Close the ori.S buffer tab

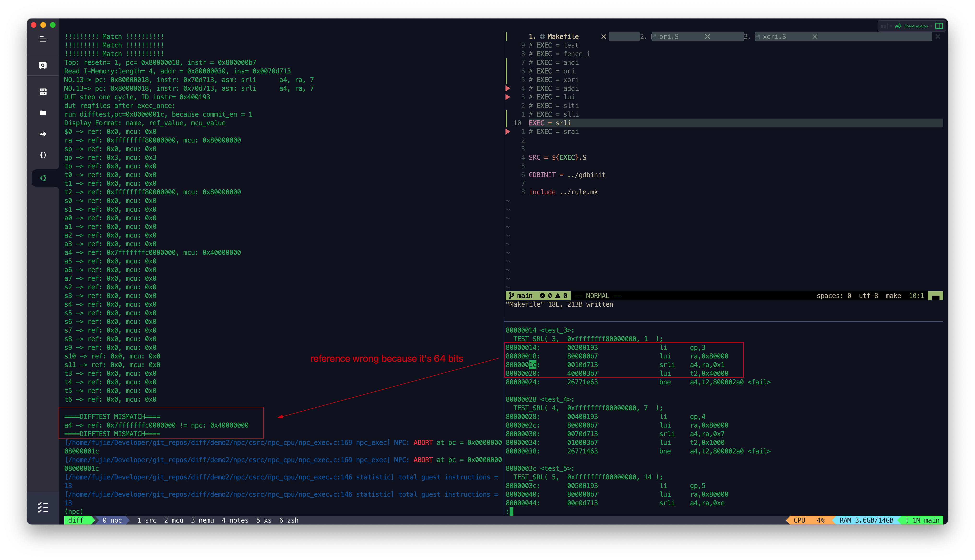click(707, 36)
